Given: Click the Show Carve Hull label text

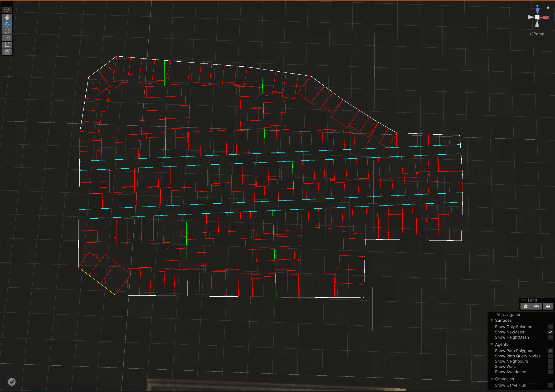Looking at the screenshot, I should pos(510,385).
